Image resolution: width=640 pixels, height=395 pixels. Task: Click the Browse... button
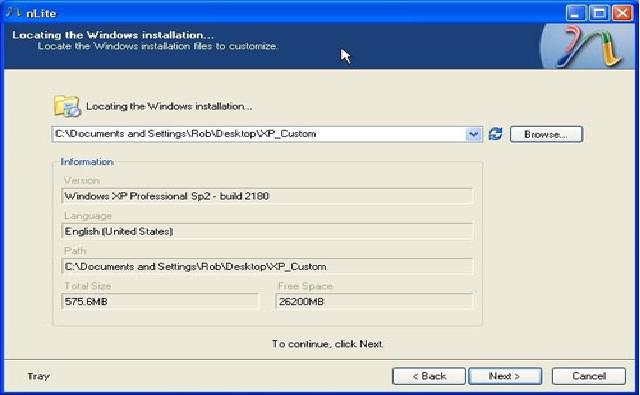546,134
